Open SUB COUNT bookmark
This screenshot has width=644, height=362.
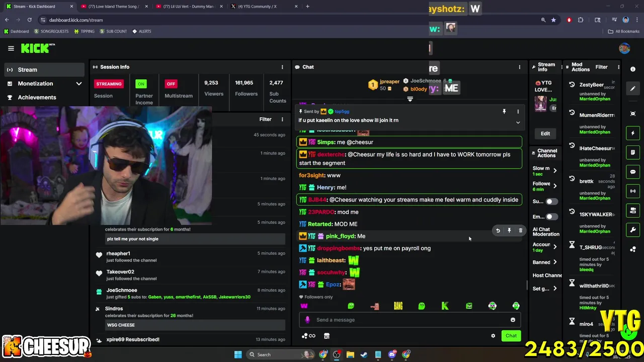coord(113,31)
